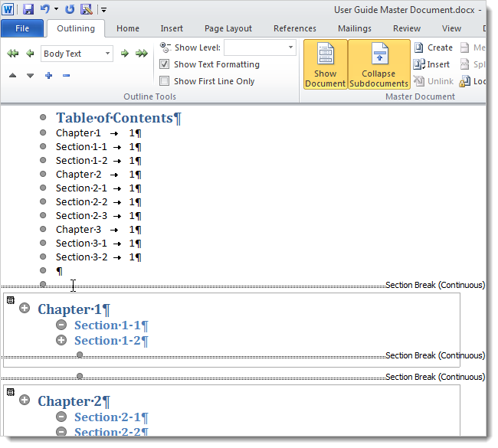
Task: Switch to the Page Layout tab
Action: coord(228,28)
